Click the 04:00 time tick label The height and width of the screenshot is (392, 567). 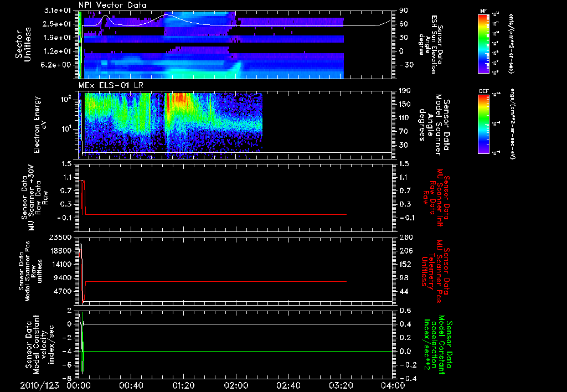pyautogui.click(x=393, y=385)
